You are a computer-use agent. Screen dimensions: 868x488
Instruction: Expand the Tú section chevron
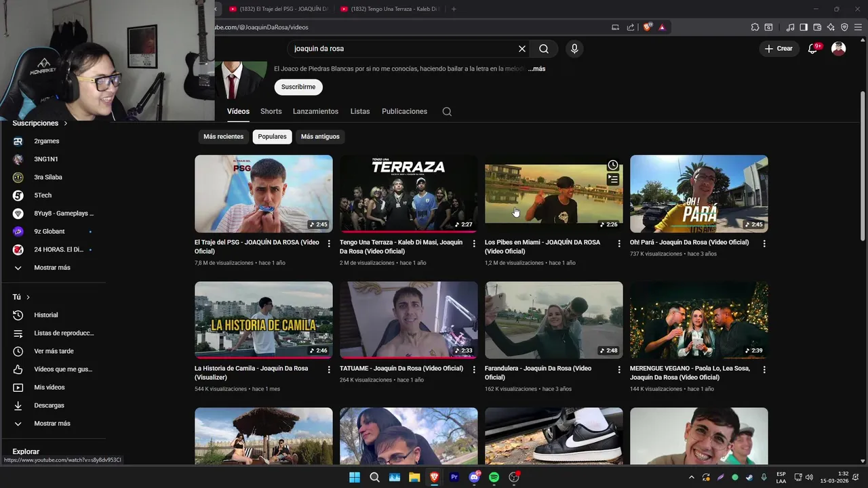[x=28, y=297]
